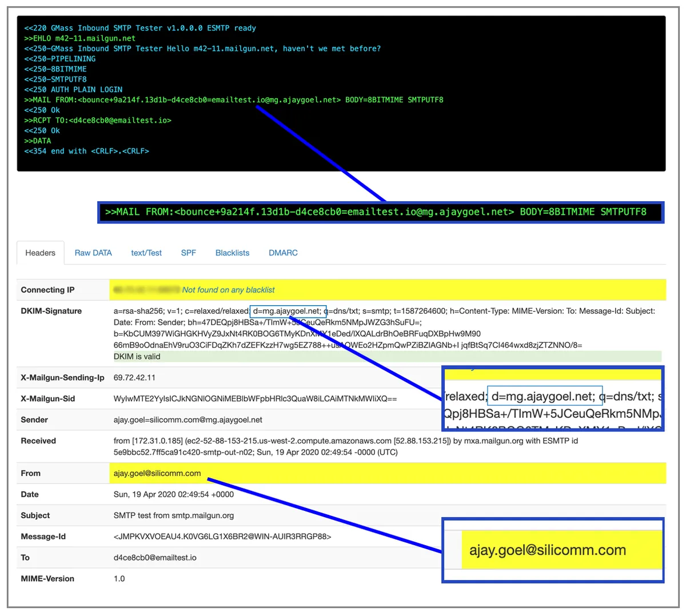Screen dimensions: 686x616
Task: Open the text/Test tab
Action: tap(146, 253)
